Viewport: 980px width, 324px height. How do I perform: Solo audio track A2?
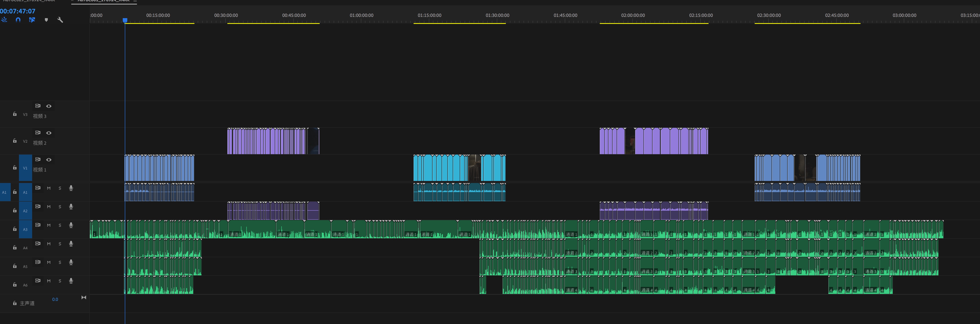[x=60, y=207]
